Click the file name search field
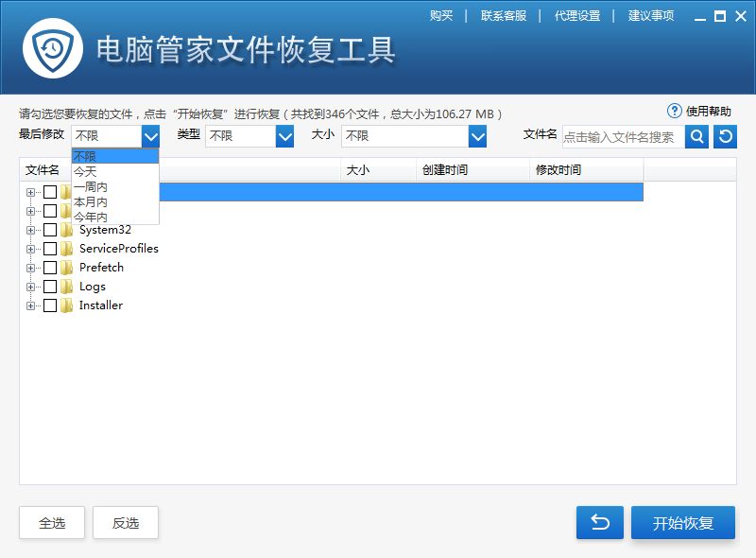 [624, 137]
